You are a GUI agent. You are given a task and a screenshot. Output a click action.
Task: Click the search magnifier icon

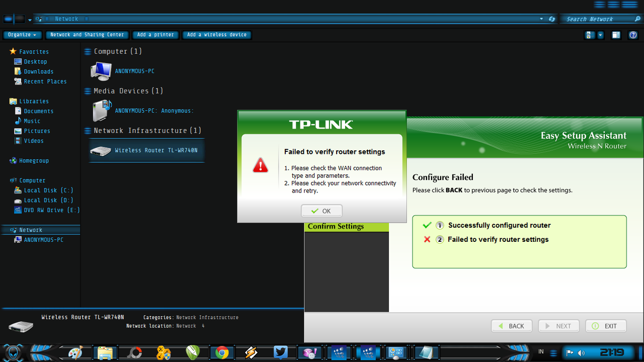pos(637,19)
